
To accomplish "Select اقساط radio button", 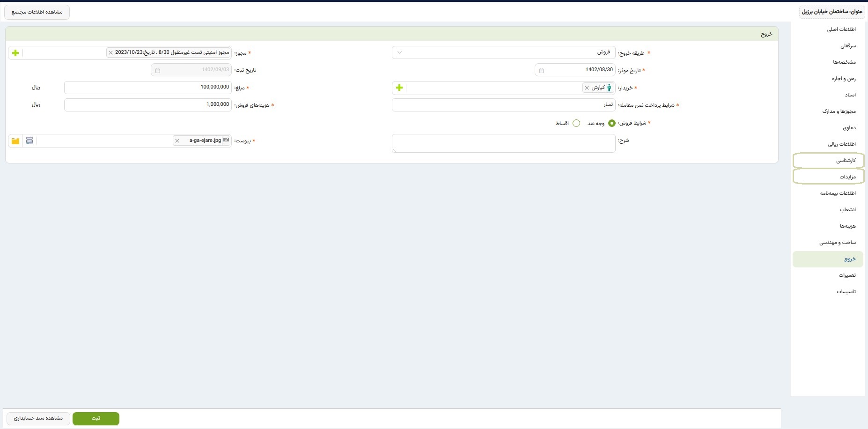I will (x=576, y=123).
